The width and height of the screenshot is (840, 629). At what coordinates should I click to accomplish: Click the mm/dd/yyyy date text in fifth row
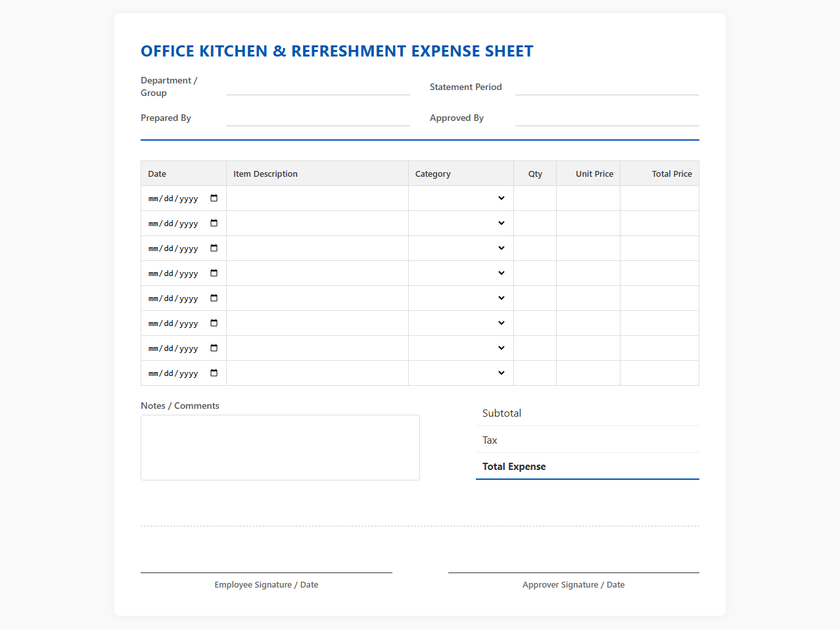(173, 298)
